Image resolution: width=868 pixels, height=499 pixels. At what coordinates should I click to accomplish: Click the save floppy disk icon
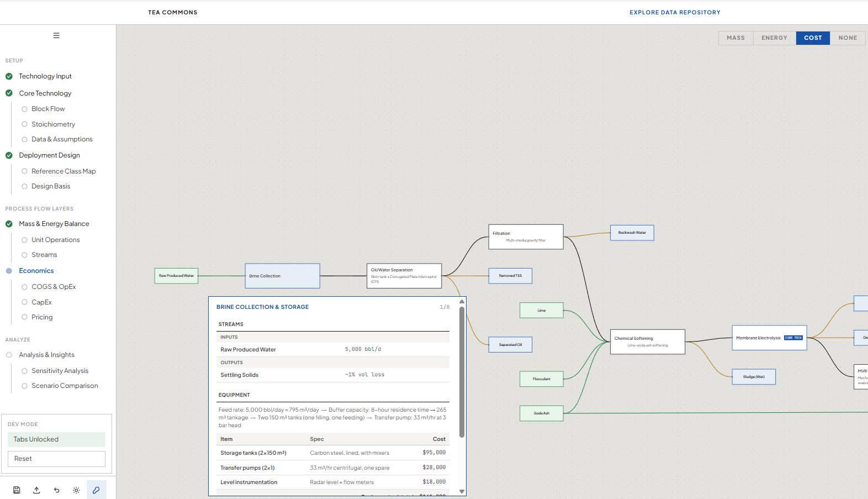click(x=17, y=490)
